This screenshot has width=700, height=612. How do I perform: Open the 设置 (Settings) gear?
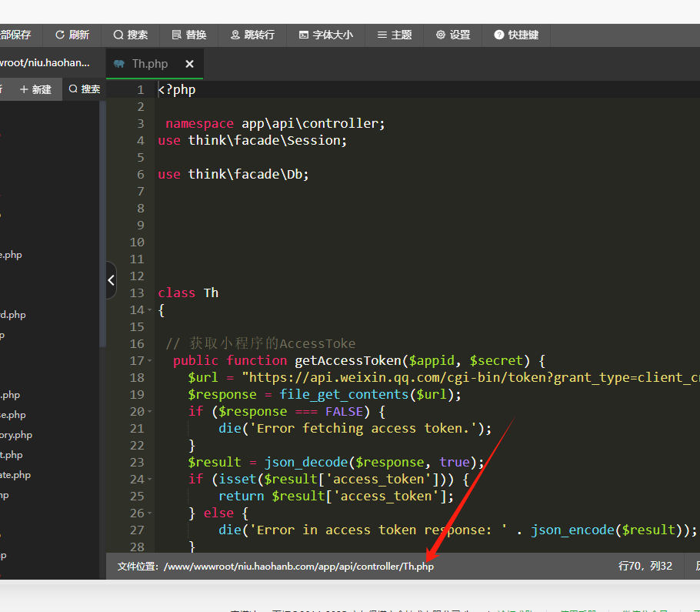point(453,35)
